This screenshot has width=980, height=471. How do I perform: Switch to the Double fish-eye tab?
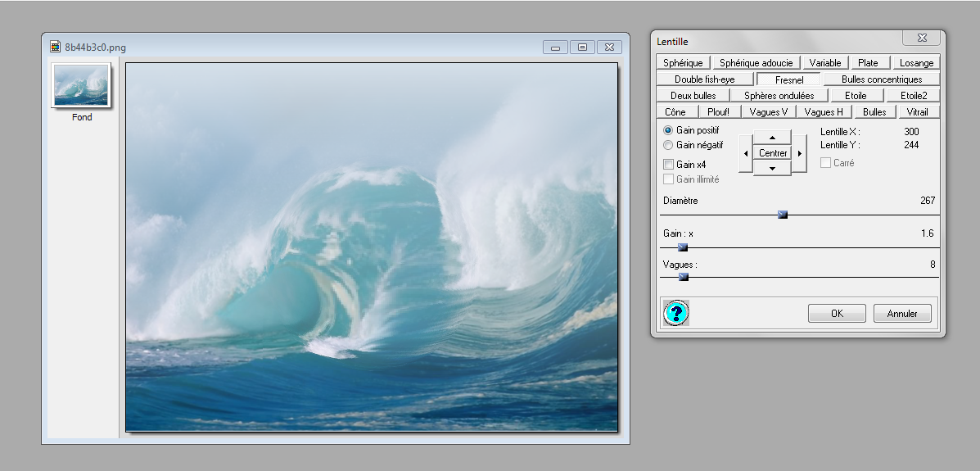704,79
